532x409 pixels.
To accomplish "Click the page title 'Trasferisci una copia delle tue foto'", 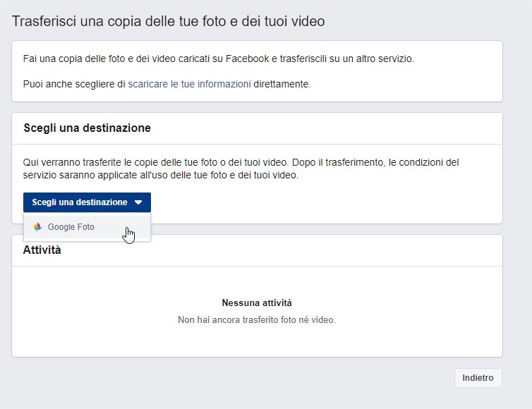I will coord(113,21).
